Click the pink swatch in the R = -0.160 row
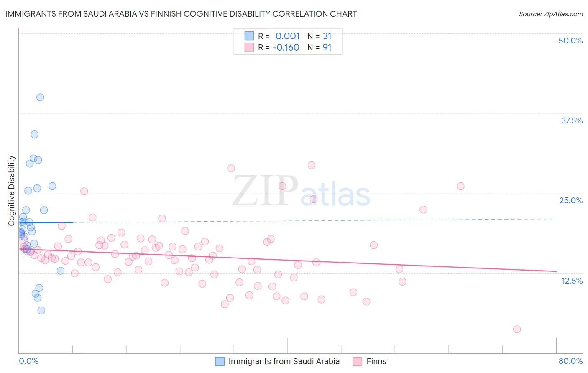Viewport: 588px width, 373px height. [249, 47]
